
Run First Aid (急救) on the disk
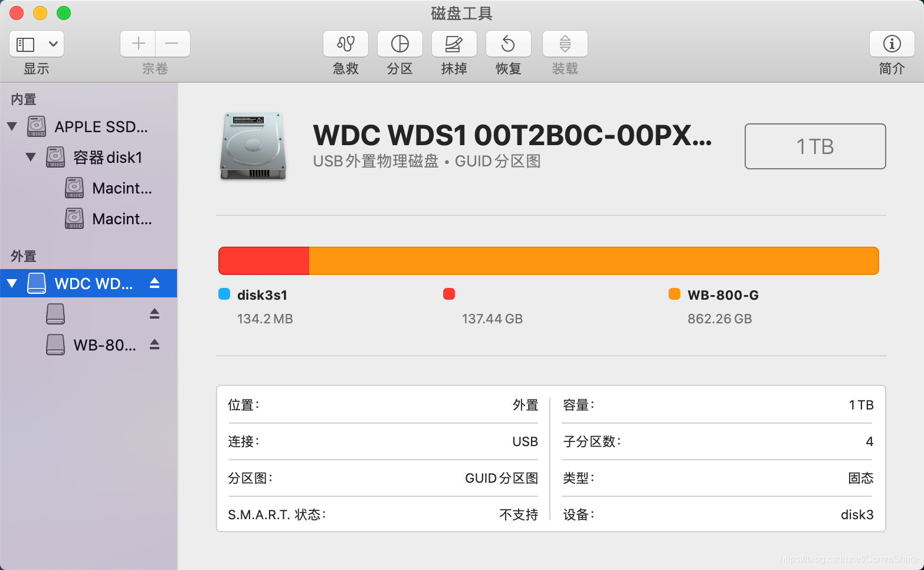346,44
